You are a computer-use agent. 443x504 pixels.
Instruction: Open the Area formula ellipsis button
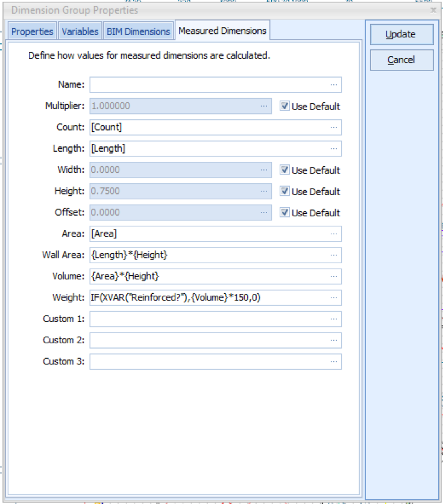click(334, 234)
